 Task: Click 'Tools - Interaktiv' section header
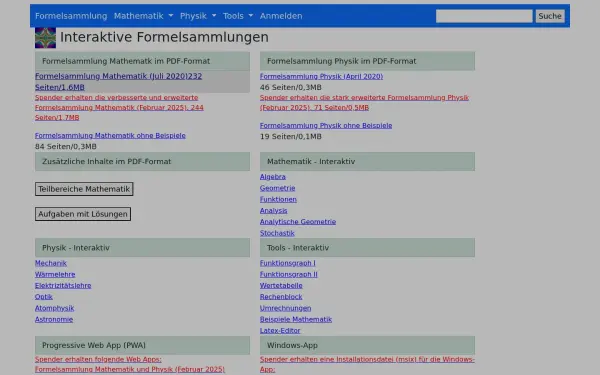tap(367, 248)
